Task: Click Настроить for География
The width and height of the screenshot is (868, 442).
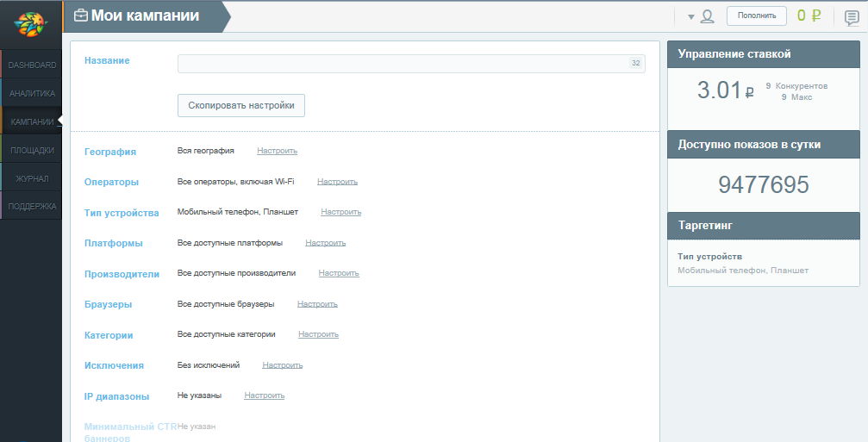Action: (x=278, y=151)
